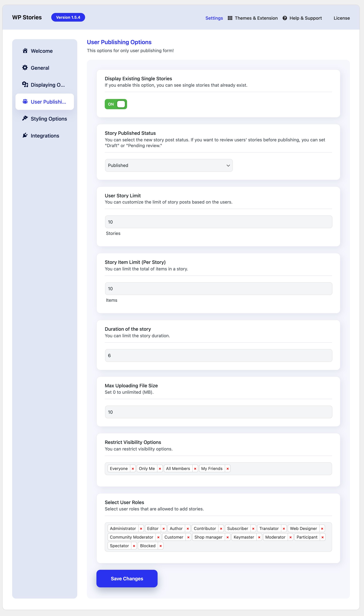Turn off Display Existing Single Stories toggle
Screen dimensions: 364x616
[x=116, y=104]
